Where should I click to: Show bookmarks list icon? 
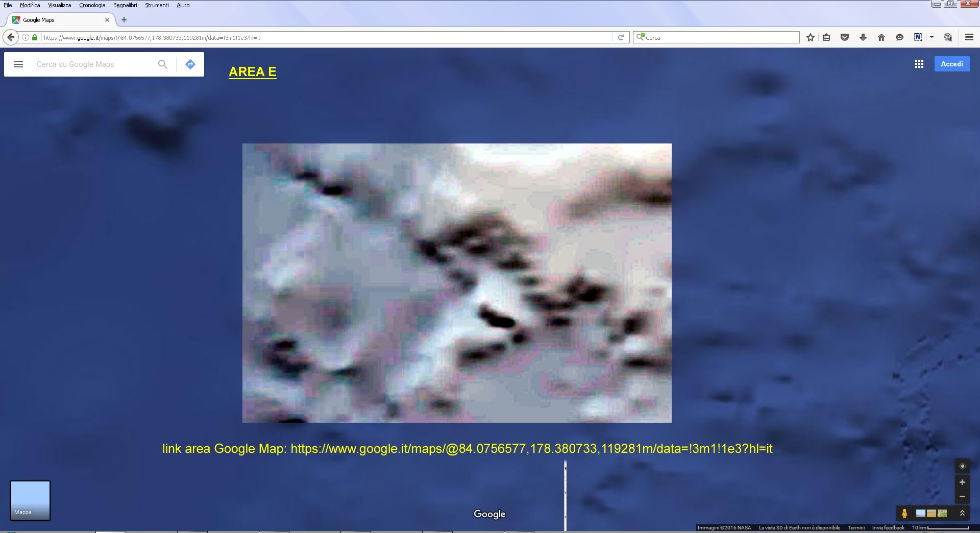point(826,37)
